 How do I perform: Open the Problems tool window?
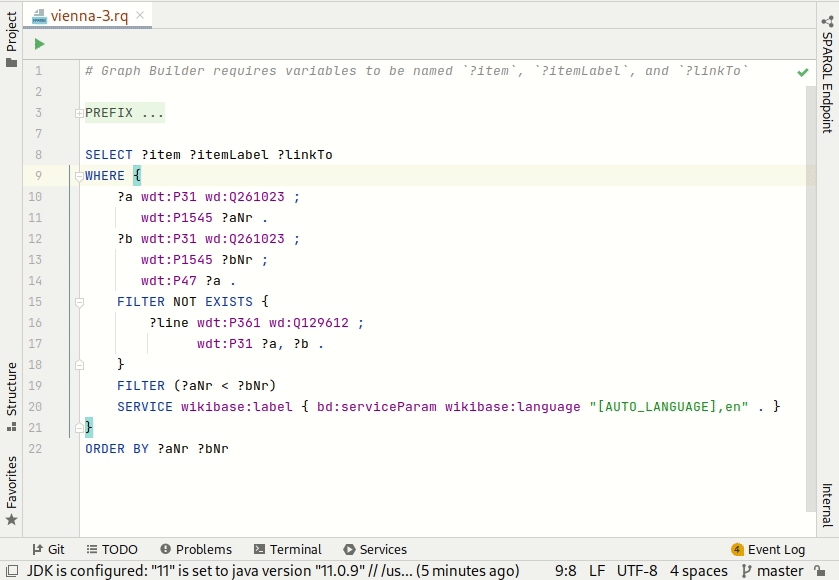196,550
